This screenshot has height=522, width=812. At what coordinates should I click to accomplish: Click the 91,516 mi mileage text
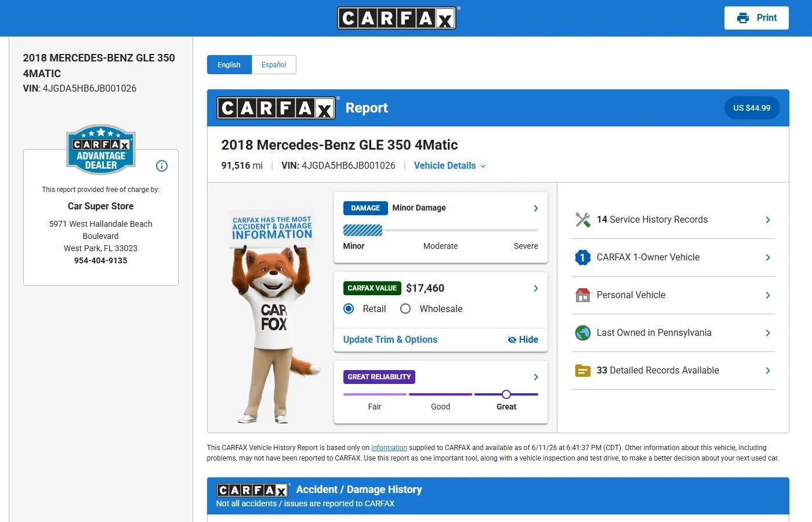click(242, 166)
